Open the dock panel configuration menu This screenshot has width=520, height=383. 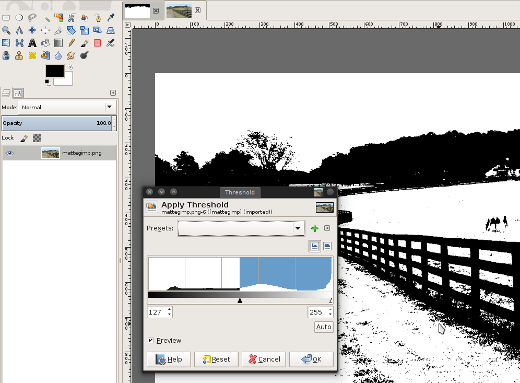(113, 93)
